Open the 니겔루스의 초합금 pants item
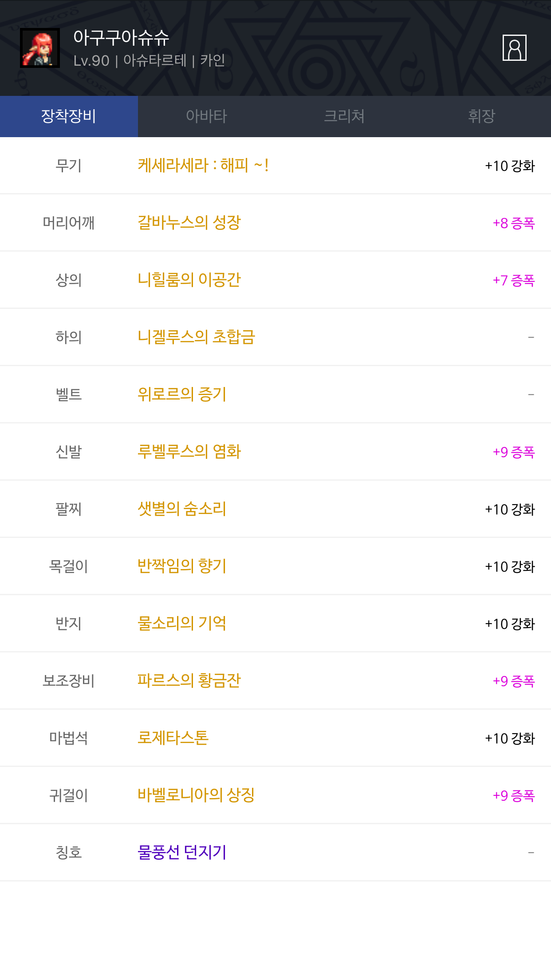This screenshot has width=551, height=980. (196, 337)
